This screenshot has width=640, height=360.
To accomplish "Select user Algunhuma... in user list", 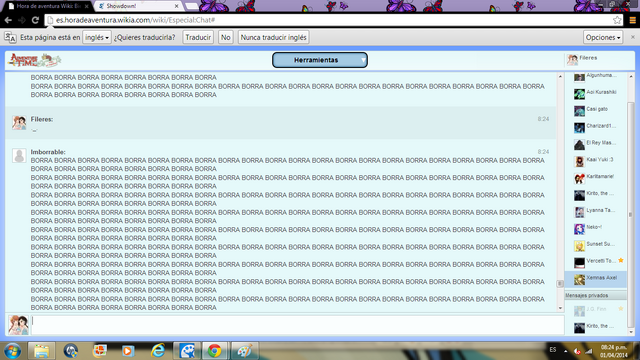I will pos(596,77).
